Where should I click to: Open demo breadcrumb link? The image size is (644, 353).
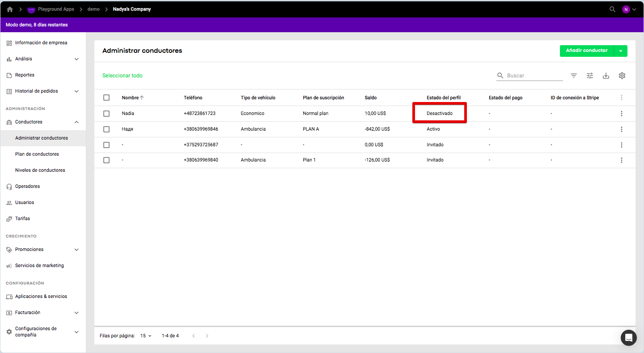coord(93,9)
